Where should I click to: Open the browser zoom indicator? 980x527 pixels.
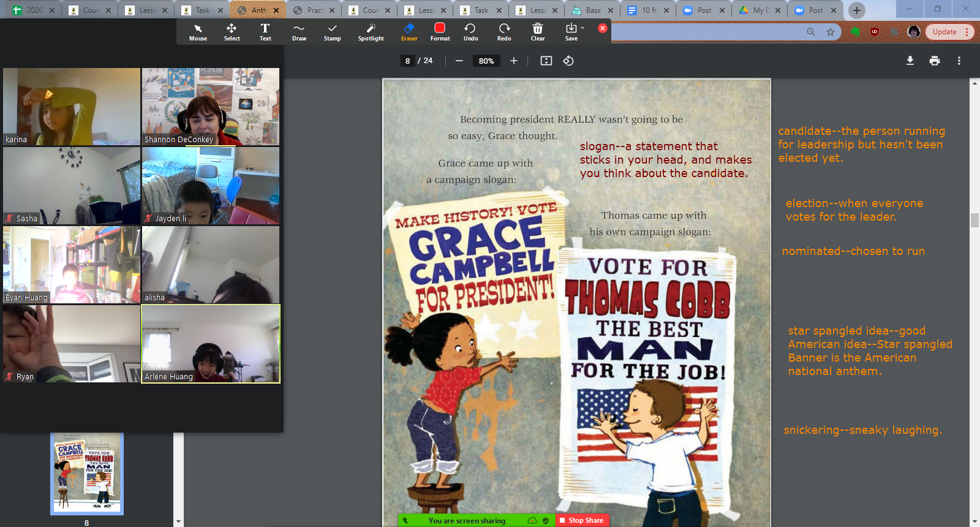[811, 32]
